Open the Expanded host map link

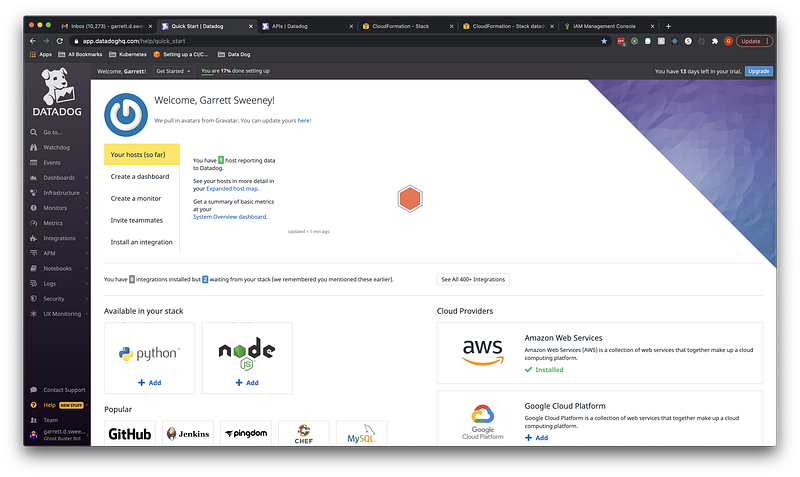coord(232,189)
